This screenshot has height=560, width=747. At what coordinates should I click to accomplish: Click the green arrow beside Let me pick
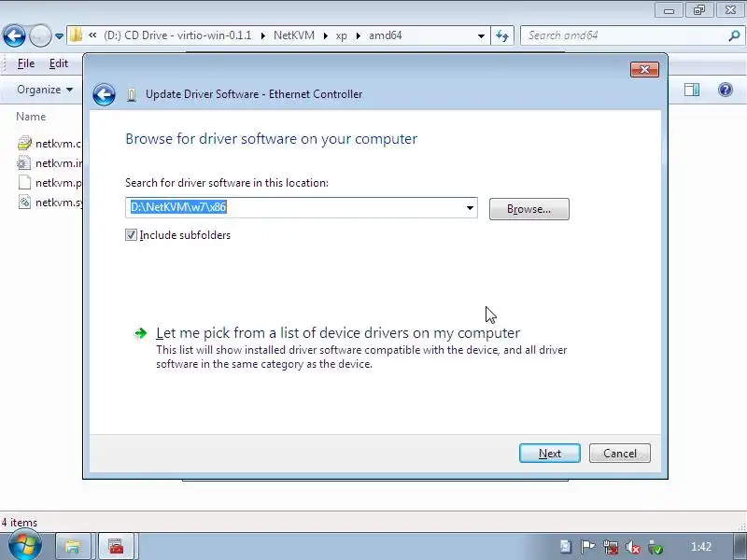click(x=141, y=333)
